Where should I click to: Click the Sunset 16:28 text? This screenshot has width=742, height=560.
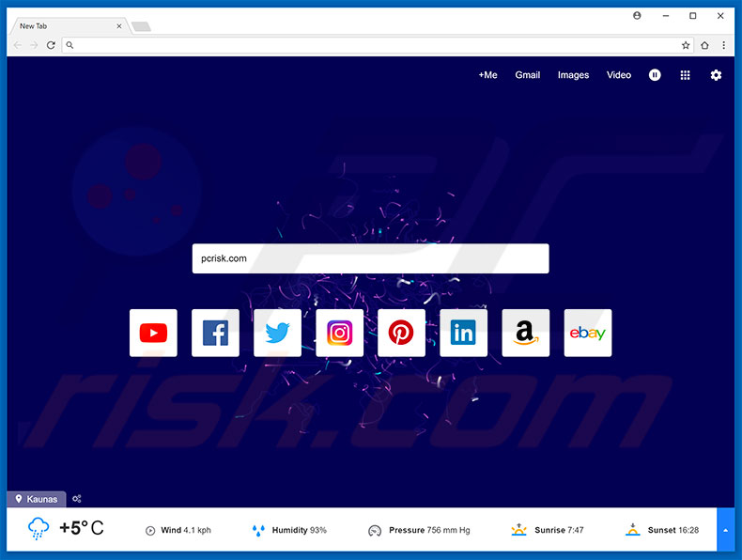tap(672, 530)
